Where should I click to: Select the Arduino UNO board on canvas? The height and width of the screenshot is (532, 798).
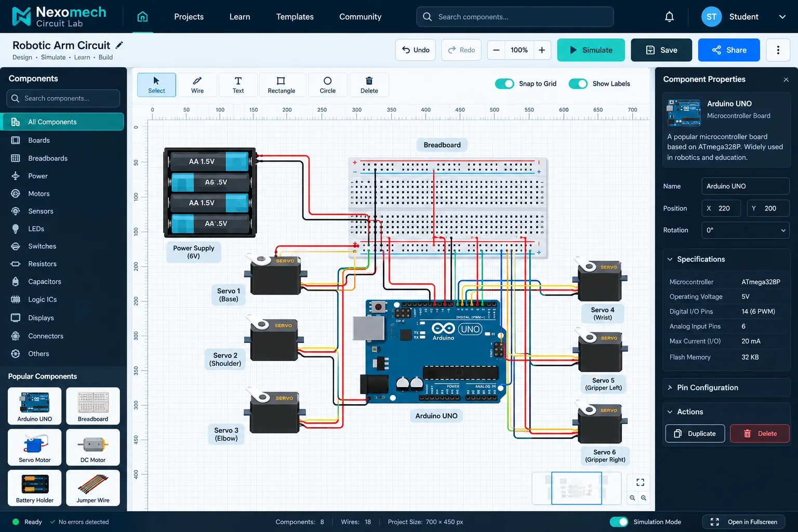(x=430, y=351)
